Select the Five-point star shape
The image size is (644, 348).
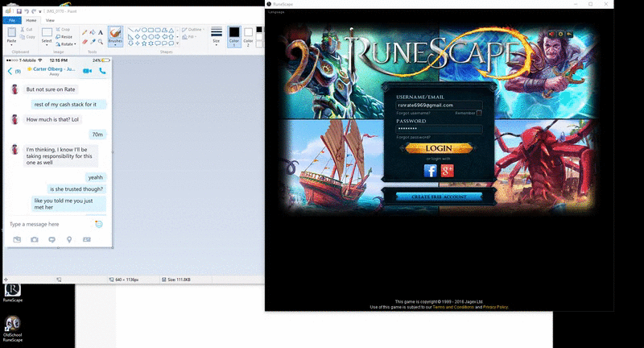click(144, 43)
